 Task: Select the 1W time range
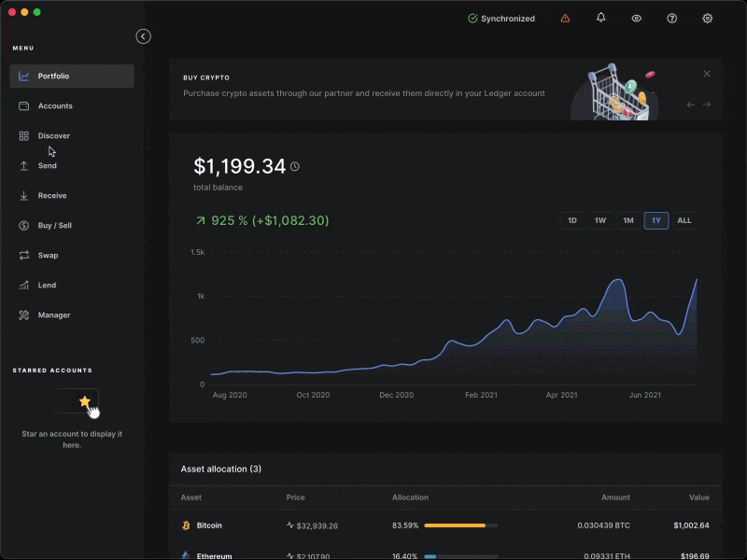click(600, 220)
